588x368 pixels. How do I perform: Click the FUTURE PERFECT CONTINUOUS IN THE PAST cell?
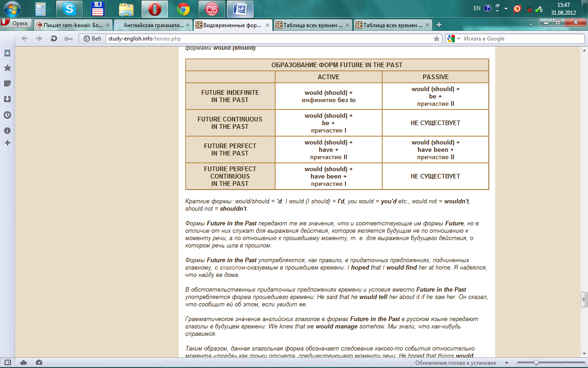(x=230, y=176)
